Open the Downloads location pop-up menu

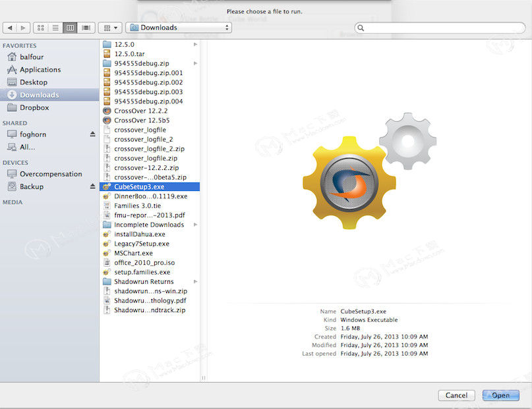tap(179, 28)
